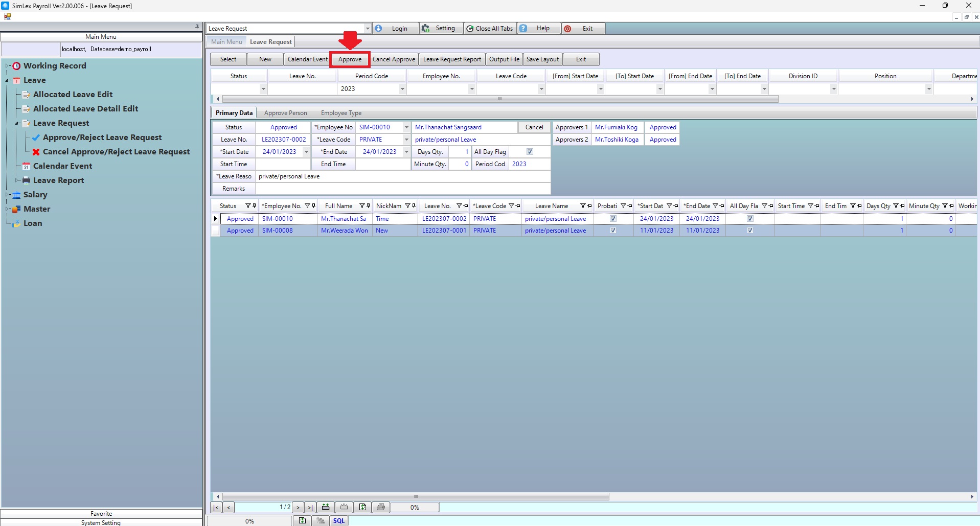Toggle All Day Flag checkbox for SIM-00008 row
This screenshot has height=526, width=980.
point(750,231)
